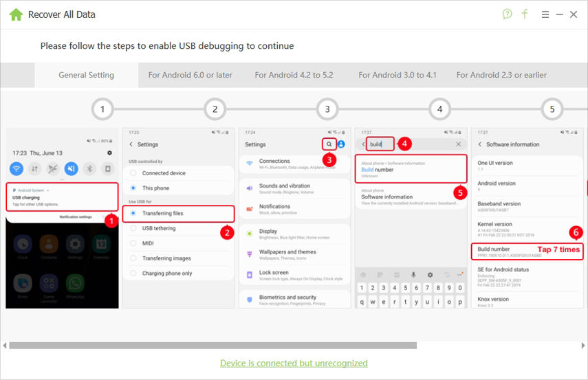Click the 'Android version' row
588x380 pixels.
(527, 186)
